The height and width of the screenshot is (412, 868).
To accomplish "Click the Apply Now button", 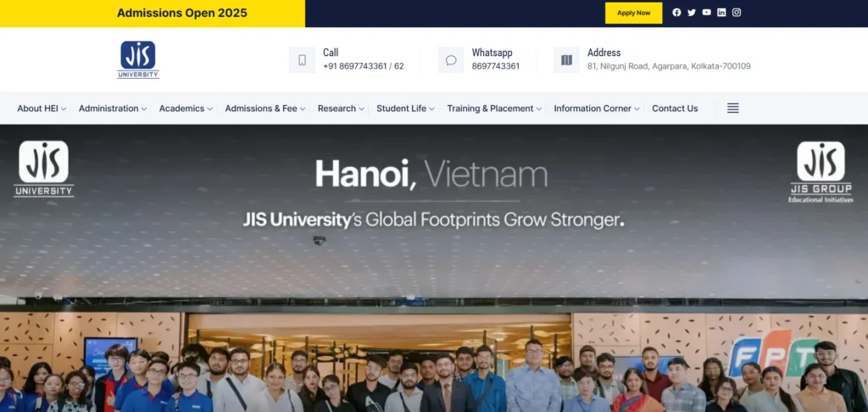I will click(x=634, y=14).
